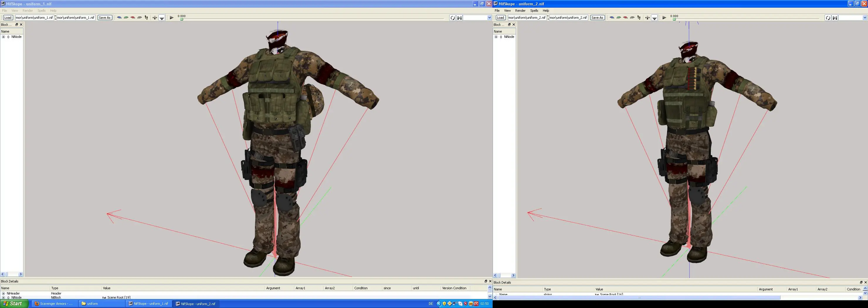This screenshot has height=308, width=868.
Task: Close the Block List panel in uniform_1
Action: click(x=21, y=25)
